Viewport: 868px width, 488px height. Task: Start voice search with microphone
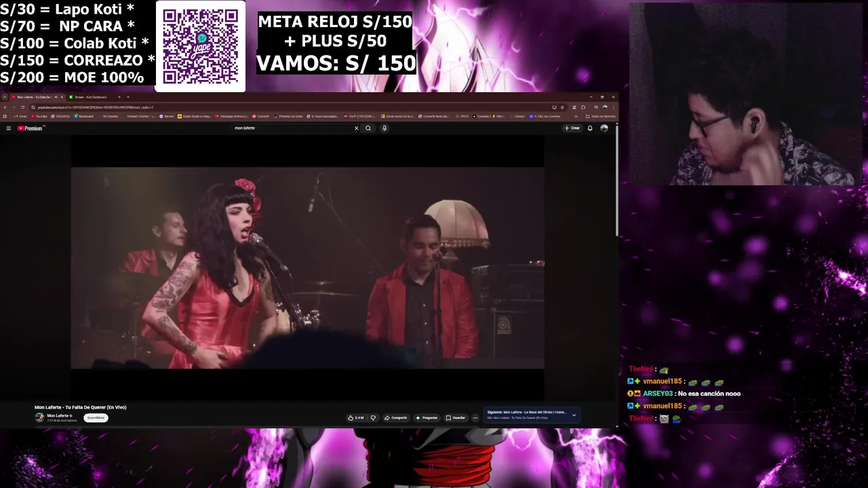tap(384, 128)
